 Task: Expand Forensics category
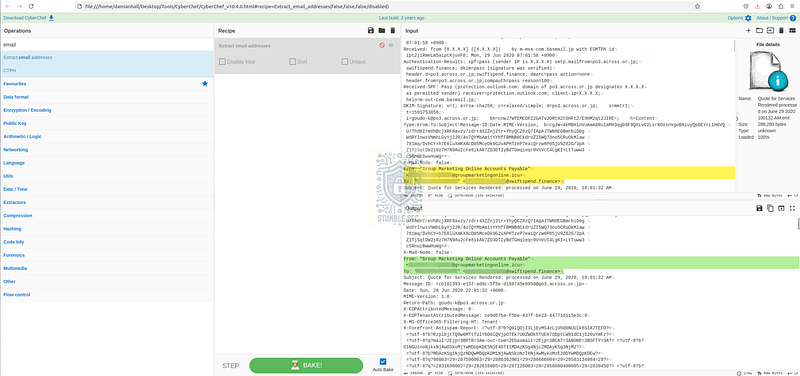coord(107,255)
